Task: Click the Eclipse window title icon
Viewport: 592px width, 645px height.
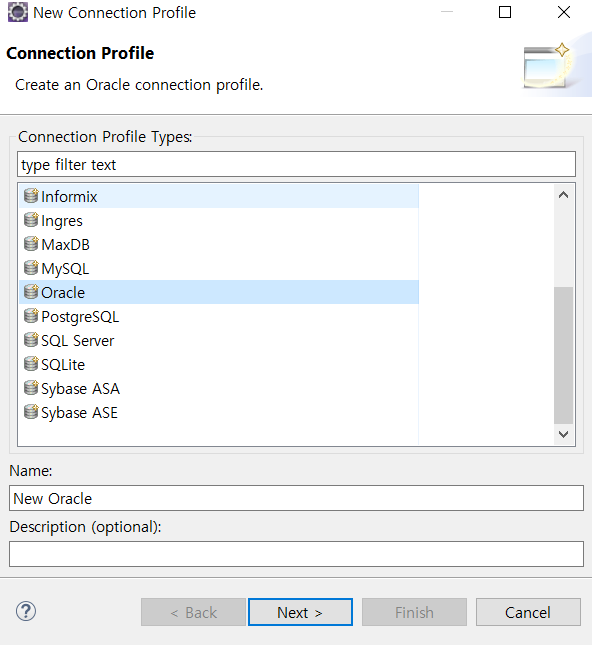Action: click(18, 12)
